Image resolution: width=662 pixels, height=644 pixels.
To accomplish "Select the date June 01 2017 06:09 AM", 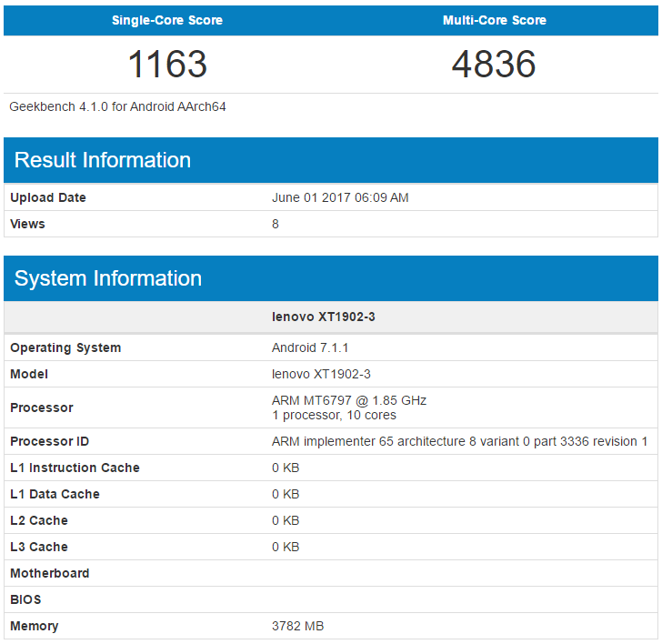I will (340, 197).
